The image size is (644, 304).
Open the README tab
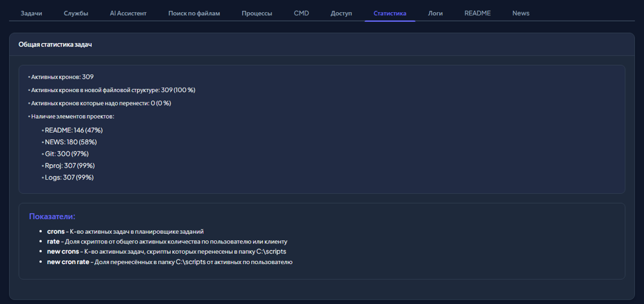coord(477,13)
